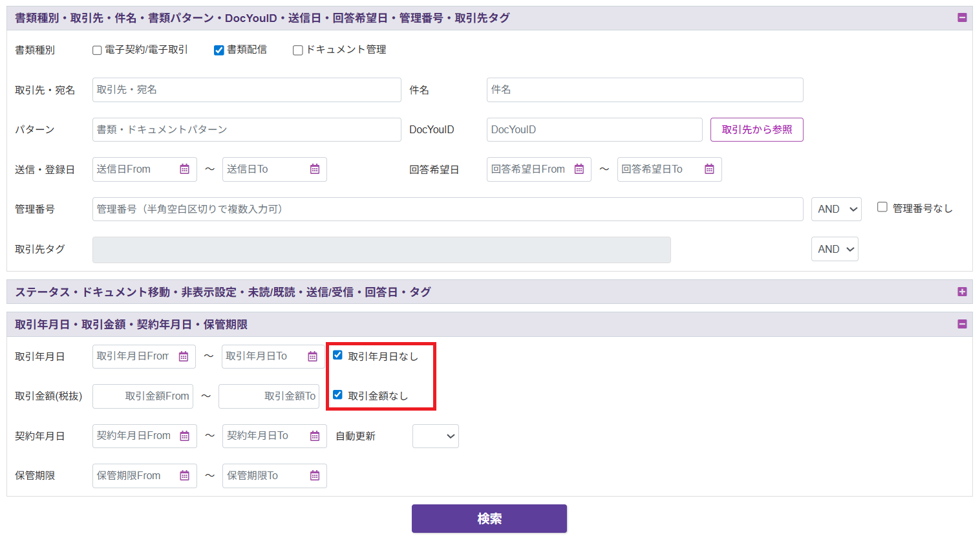Image resolution: width=980 pixels, height=538 pixels.
Task: Click the 取引先から参照 button
Action: coord(756,130)
